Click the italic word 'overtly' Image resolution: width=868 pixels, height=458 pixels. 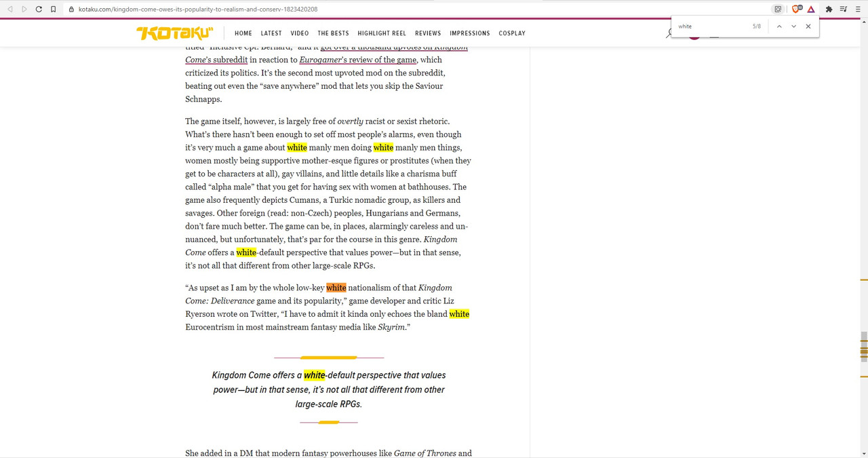point(351,121)
